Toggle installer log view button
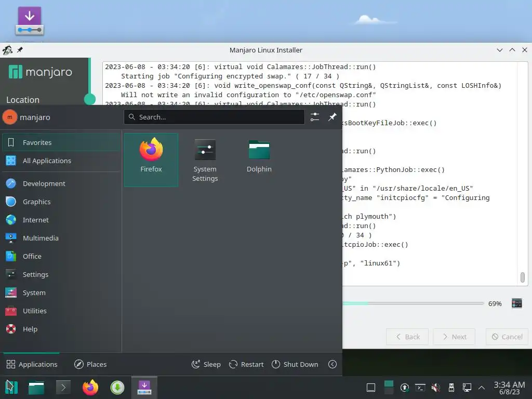532x399 pixels. 517,303
